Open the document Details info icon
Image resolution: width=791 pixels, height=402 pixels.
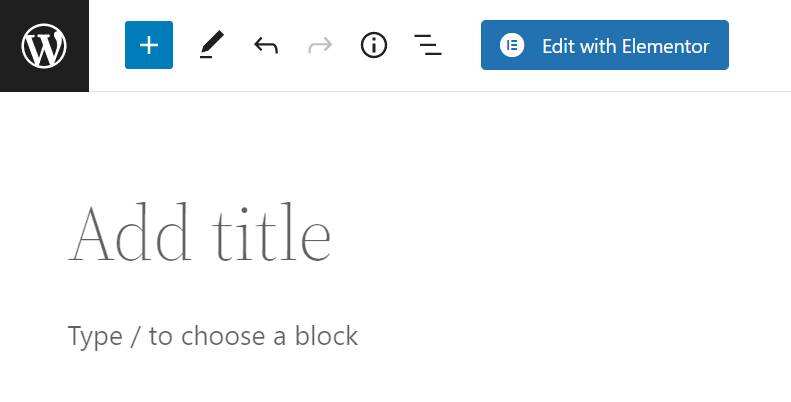click(374, 45)
